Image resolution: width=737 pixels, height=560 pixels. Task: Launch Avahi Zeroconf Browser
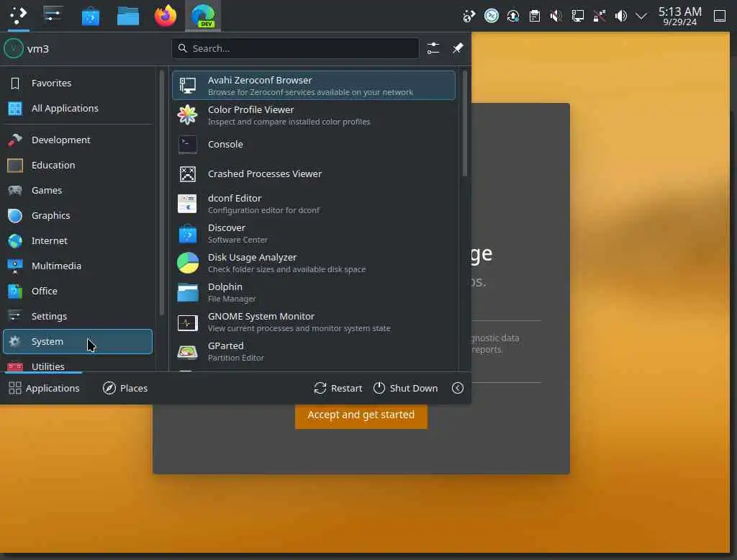(x=314, y=86)
